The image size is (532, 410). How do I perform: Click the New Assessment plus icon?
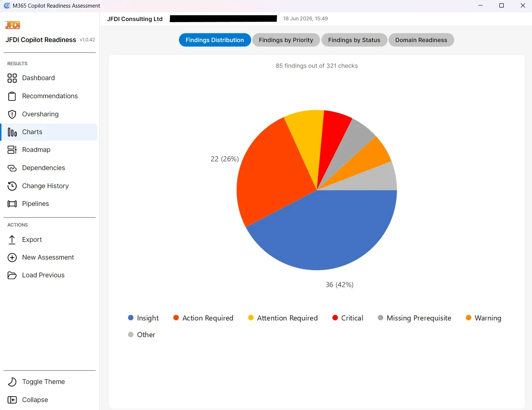[x=12, y=257]
